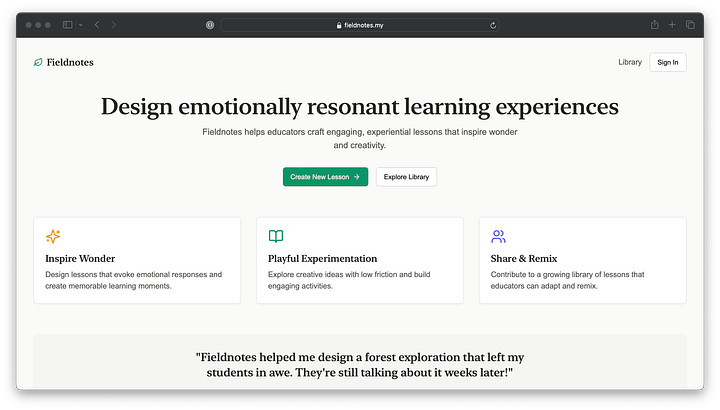Image resolution: width=720 pixels, height=410 pixels.
Task: Click the Fieldnotes leaf logo icon
Action: pos(38,62)
